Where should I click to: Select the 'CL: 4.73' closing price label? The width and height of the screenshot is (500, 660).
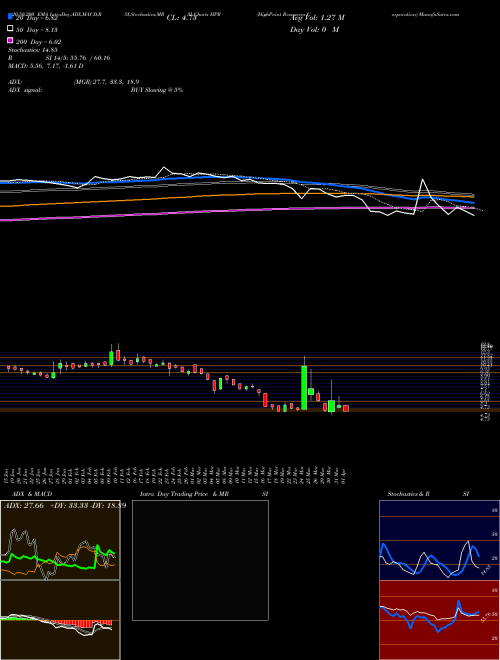pyautogui.click(x=182, y=18)
